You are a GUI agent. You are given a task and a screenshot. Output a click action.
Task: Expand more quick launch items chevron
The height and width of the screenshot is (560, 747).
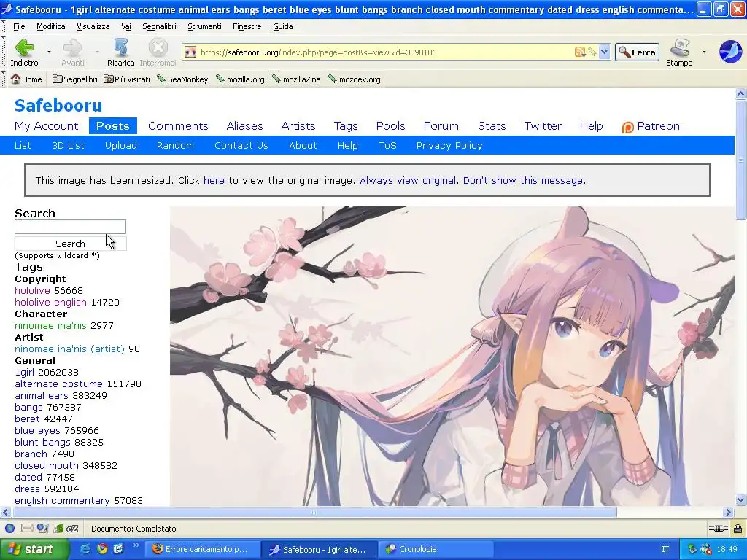tap(136, 545)
